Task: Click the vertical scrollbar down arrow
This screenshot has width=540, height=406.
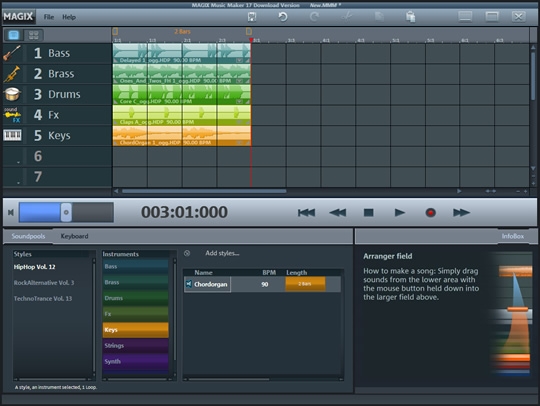Action: (x=533, y=168)
